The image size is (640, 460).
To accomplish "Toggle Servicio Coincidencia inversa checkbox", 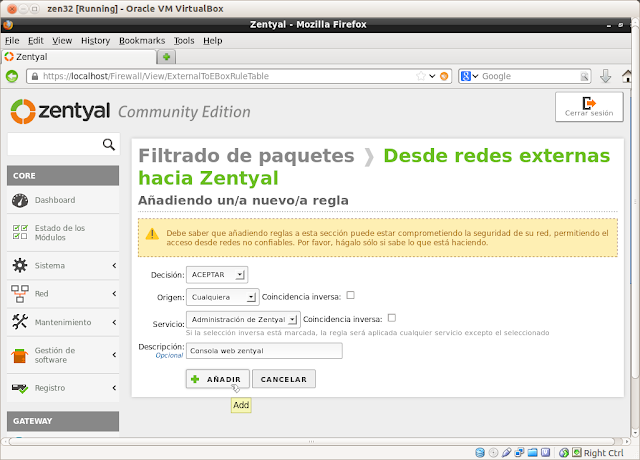I will (x=392, y=318).
